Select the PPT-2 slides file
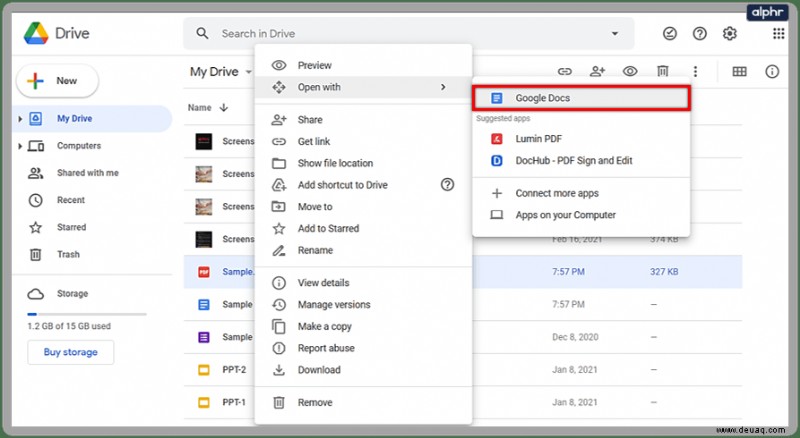Viewport: 800px width, 438px height. pos(234,370)
